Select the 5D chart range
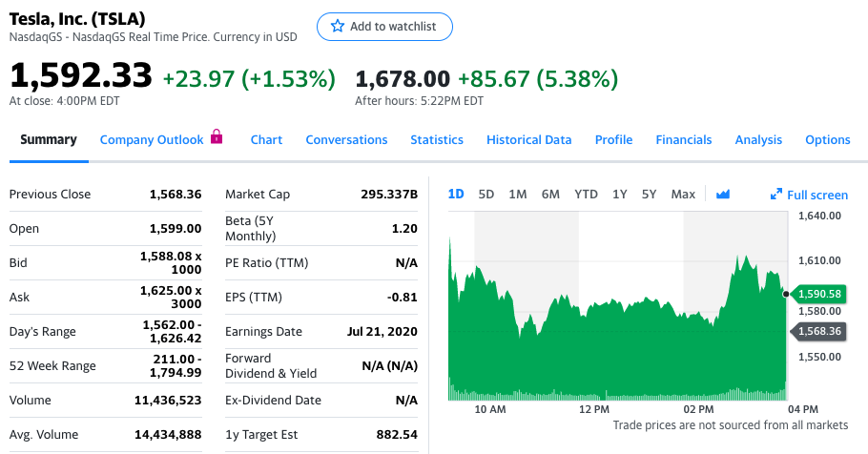 [486, 195]
